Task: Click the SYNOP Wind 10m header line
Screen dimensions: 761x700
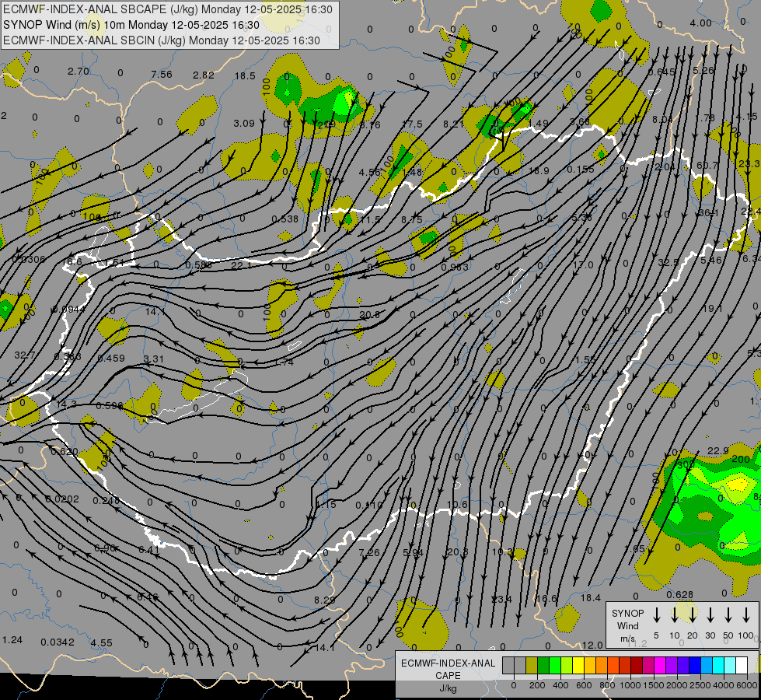Action: (x=131, y=25)
